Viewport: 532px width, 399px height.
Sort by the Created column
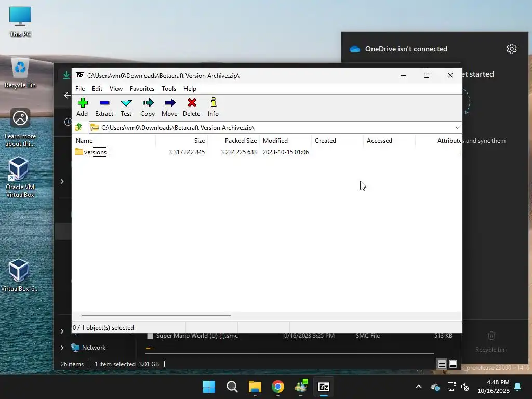pos(338,140)
